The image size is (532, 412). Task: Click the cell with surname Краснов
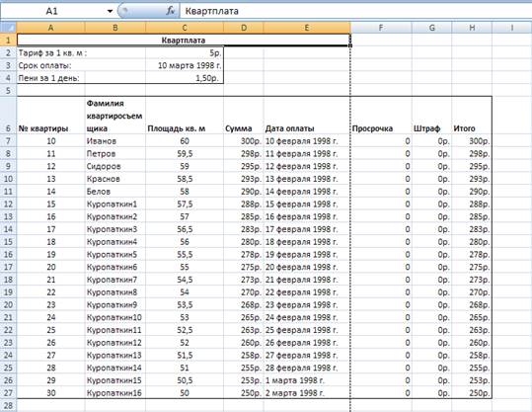115,179
